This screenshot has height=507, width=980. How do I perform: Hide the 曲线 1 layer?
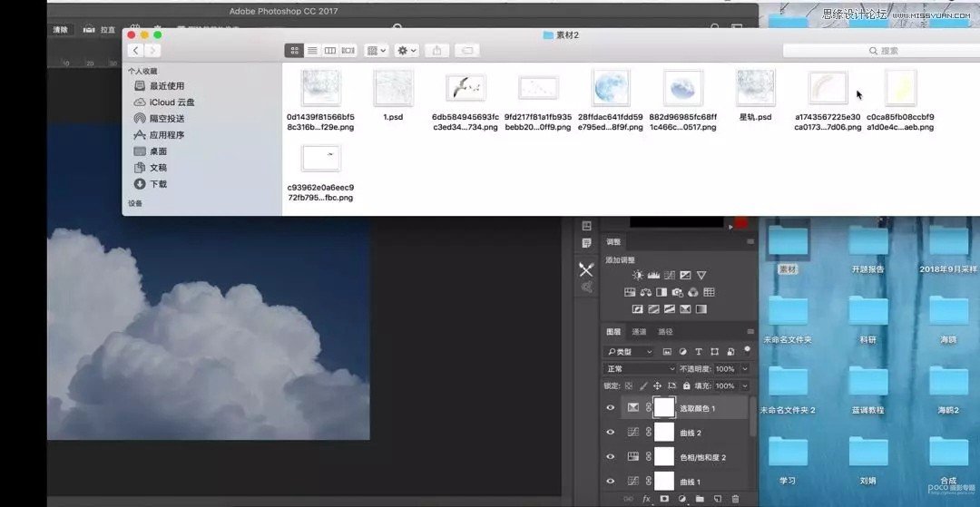coord(611,482)
